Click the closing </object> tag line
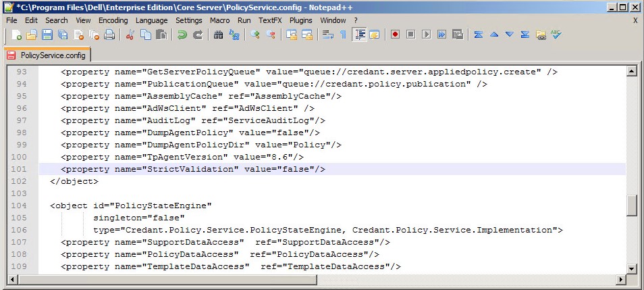The image size is (644, 290). [74, 181]
